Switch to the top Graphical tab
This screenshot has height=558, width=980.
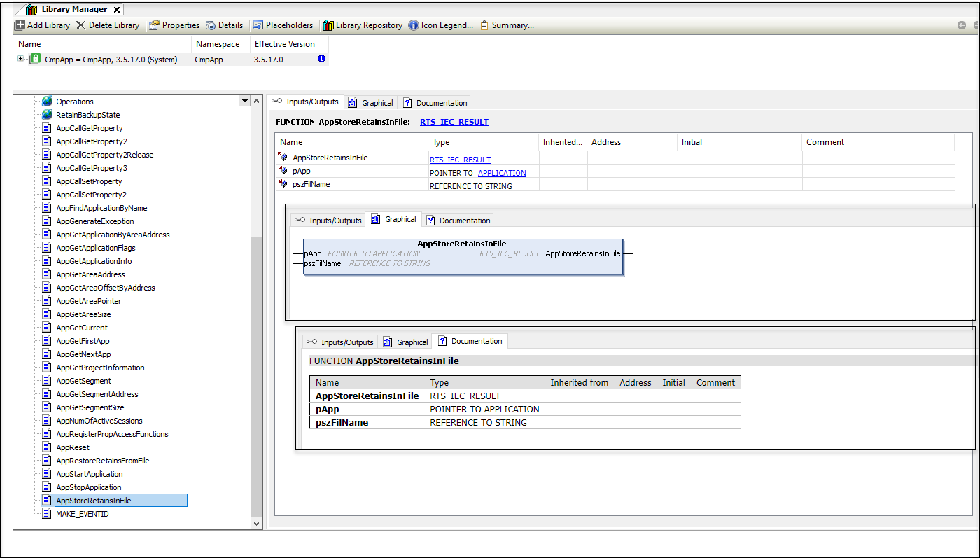tap(371, 103)
